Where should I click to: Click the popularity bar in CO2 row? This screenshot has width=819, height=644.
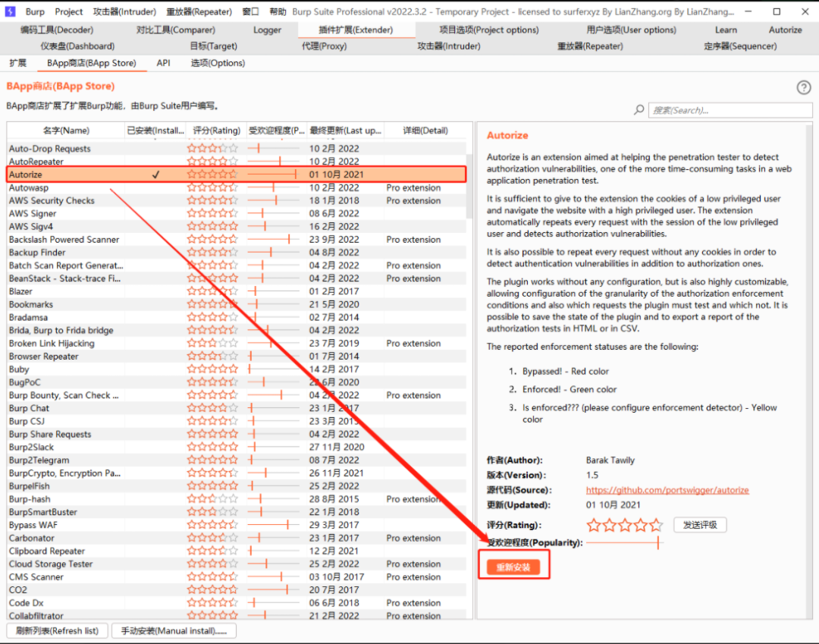(x=274, y=589)
